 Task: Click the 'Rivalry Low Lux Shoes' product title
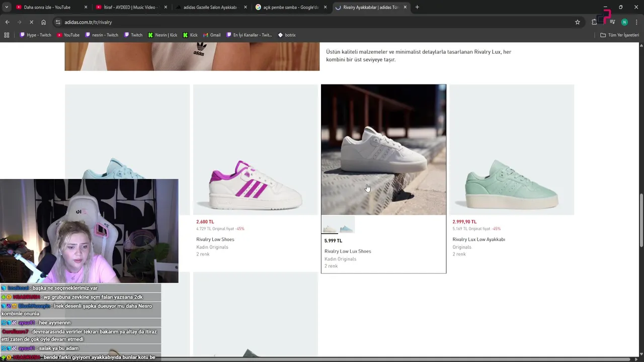tap(348, 251)
